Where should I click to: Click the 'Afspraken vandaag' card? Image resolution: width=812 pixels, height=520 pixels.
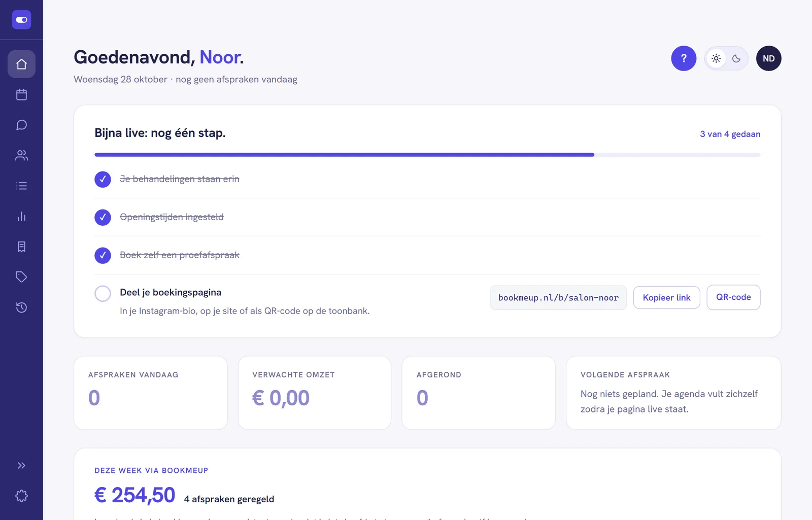(151, 393)
